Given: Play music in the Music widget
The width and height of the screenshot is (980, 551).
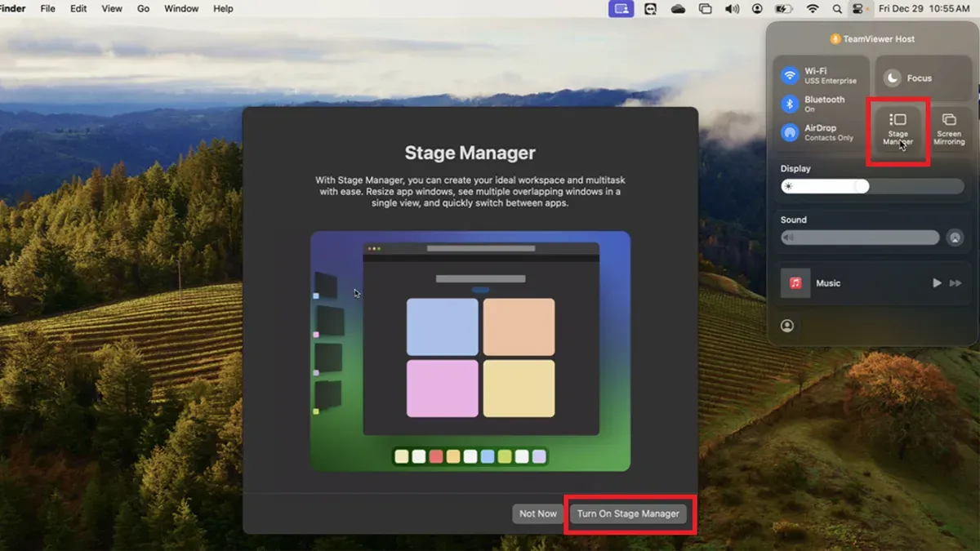Looking at the screenshot, I should [937, 283].
